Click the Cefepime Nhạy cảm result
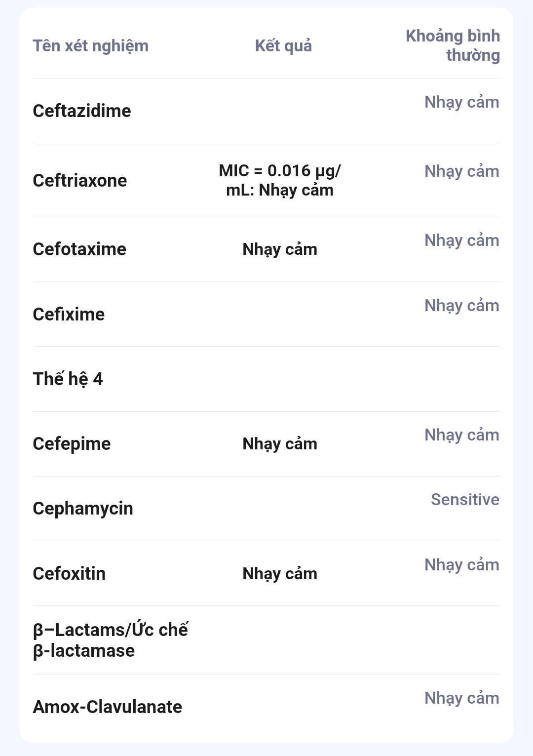 tap(280, 444)
